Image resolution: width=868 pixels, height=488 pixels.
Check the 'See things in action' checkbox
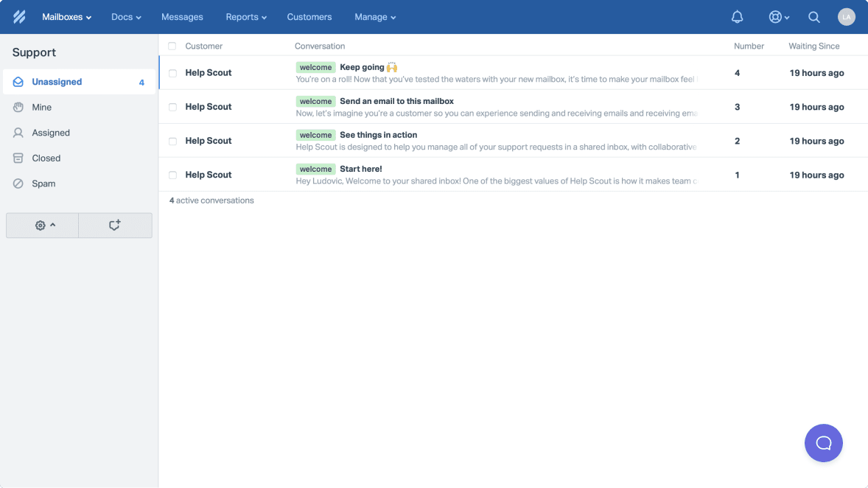tap(172, 142)
